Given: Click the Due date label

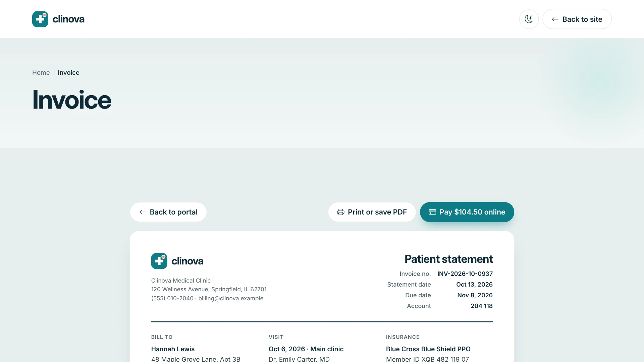Looking at the screenshot, I should pos(418,295).
